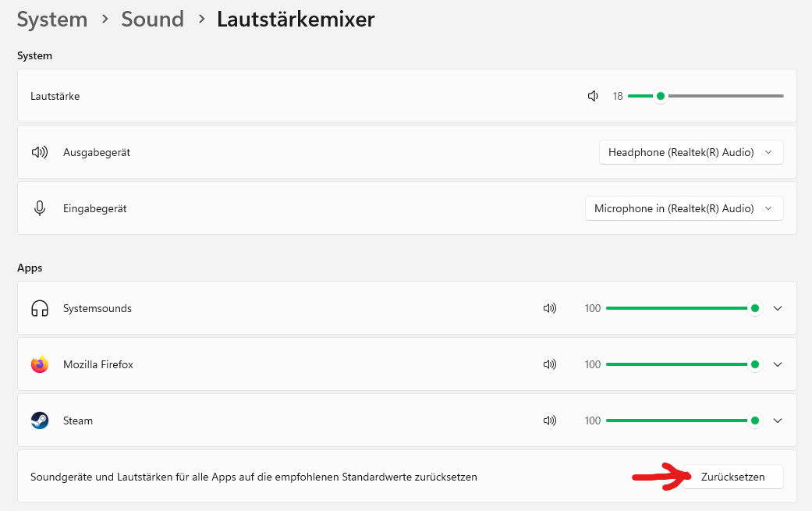Viewport: 812px width, 511px height.
Task: Open the Microphone in input device dropdown
Action: (684, 208)
